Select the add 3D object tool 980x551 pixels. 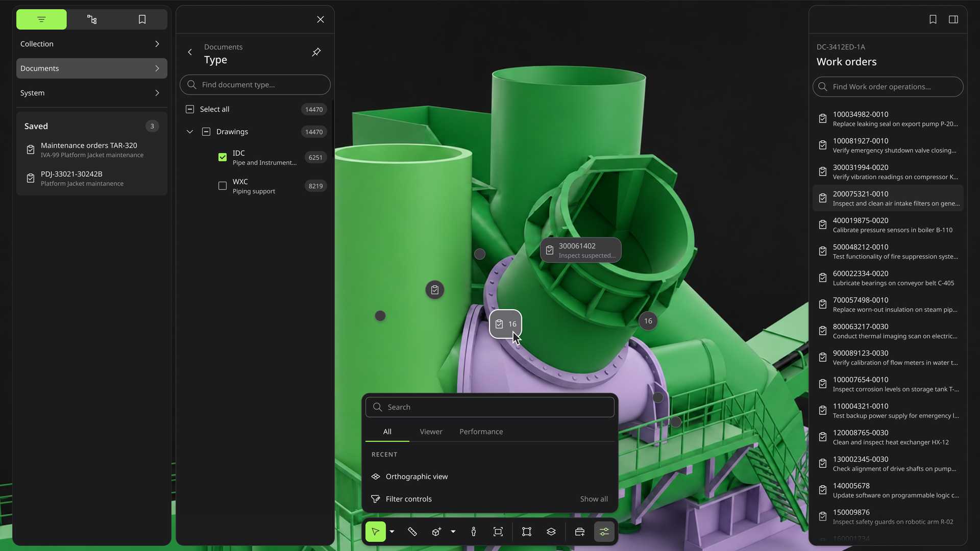coord(437,532)
